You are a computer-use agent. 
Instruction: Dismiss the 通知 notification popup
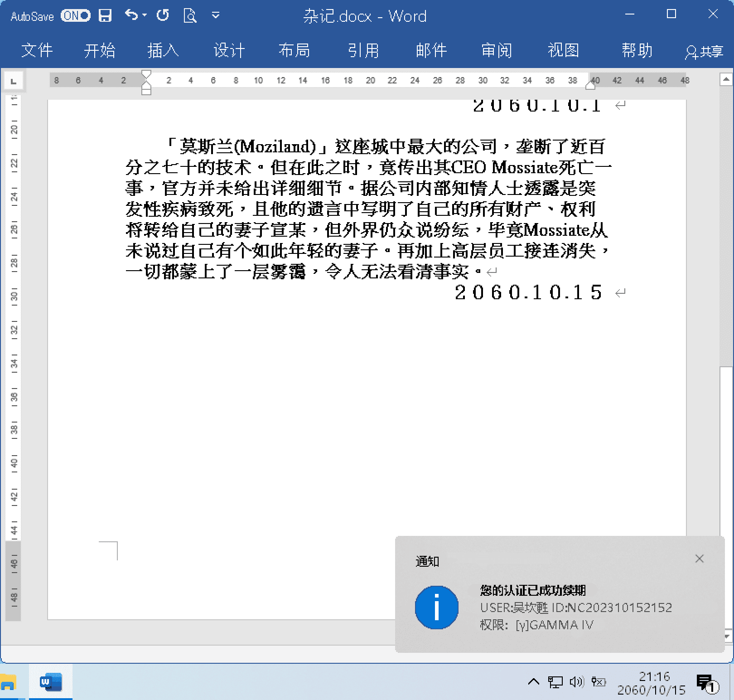(700, 559)
